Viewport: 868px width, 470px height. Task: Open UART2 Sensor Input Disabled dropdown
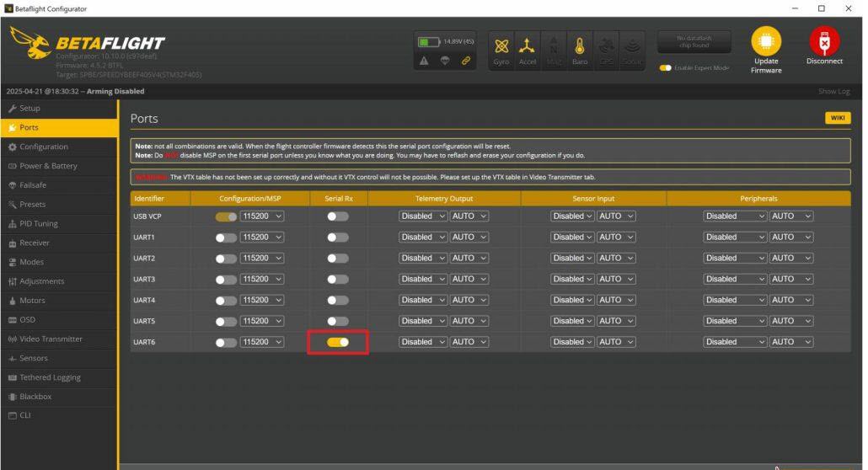(572, 258)
